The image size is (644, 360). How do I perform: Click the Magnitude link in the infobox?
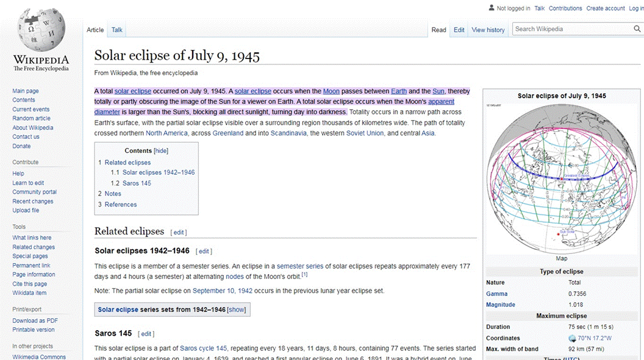click(x=501, y=305)
